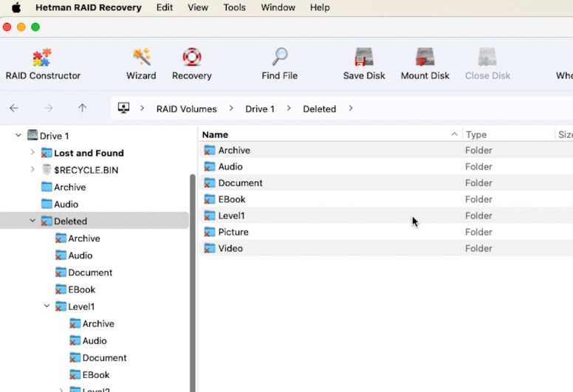Click the Level1 folder icon in file list
573x392 pixels.
coord(210,216)
